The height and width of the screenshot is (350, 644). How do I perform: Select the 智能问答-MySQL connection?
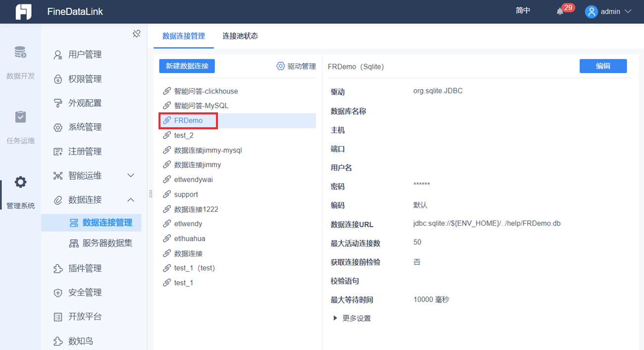(x=237, y=106)
